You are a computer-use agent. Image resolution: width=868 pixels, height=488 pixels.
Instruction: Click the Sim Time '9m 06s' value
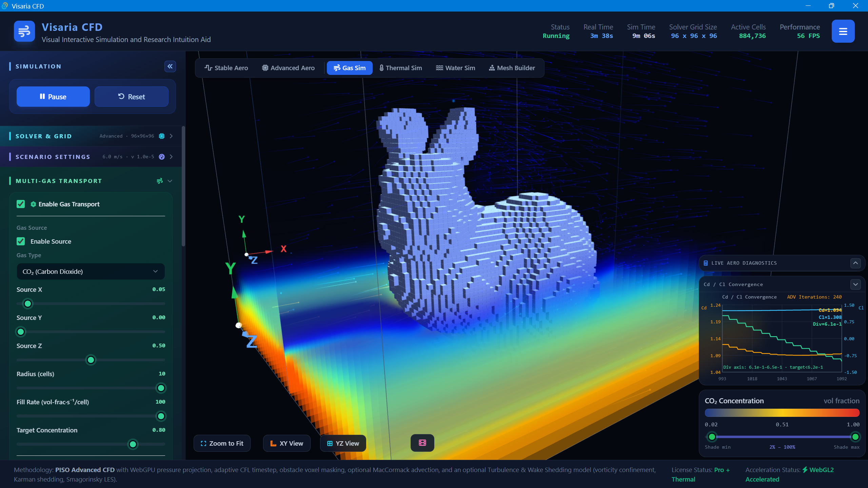tap(644, 36)
